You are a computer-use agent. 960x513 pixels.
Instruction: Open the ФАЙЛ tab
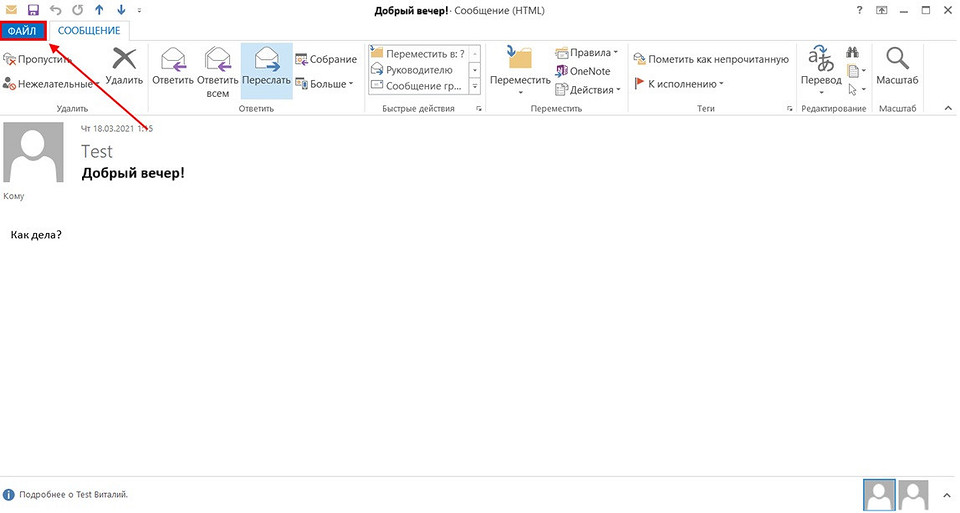23,31
